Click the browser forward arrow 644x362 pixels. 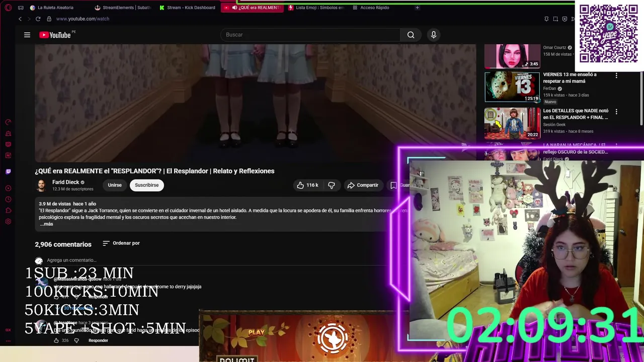pos(29,19)
